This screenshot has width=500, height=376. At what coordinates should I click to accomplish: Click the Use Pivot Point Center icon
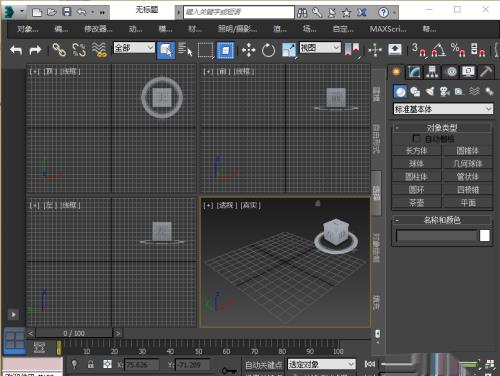pyautogui.click(x=352, y=50)
